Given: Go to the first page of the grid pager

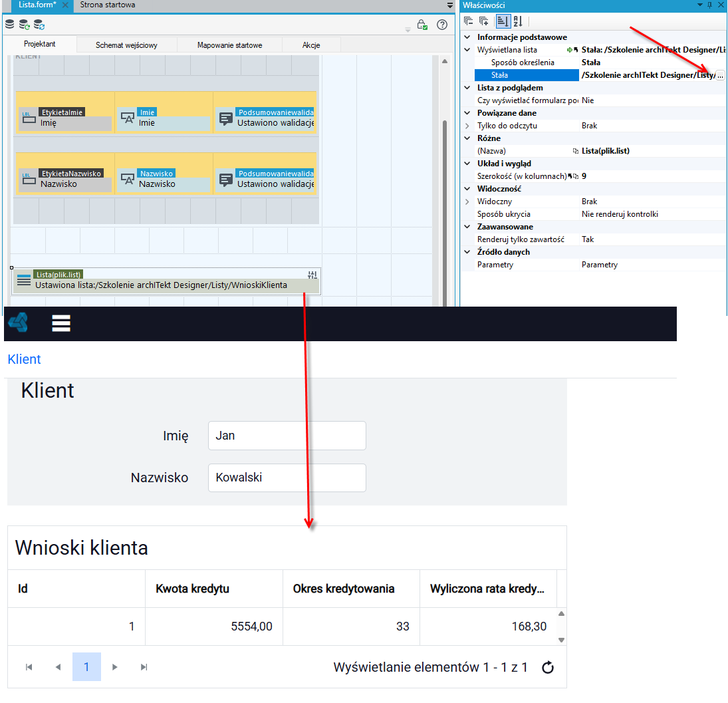Looking at the screenshot, I should 29,667.
